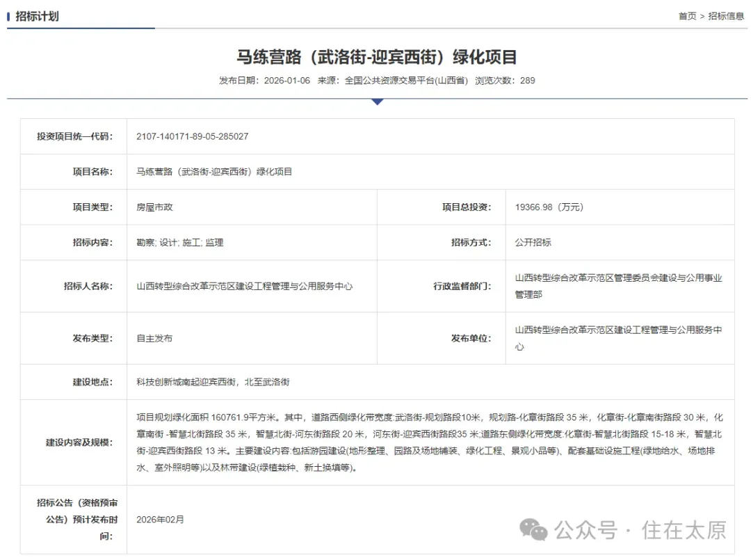Viewport: 751px width, 560px height.
Task: Open the 招标信息 breadcrumb link
Action: (726, 16)
